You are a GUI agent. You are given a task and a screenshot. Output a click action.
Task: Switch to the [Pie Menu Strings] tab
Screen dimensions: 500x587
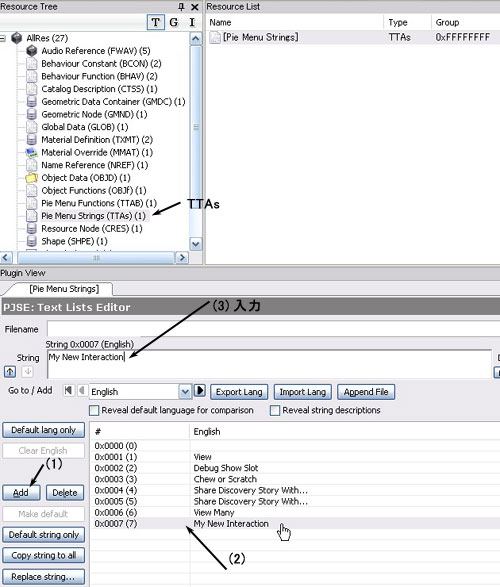click(64, 289)
